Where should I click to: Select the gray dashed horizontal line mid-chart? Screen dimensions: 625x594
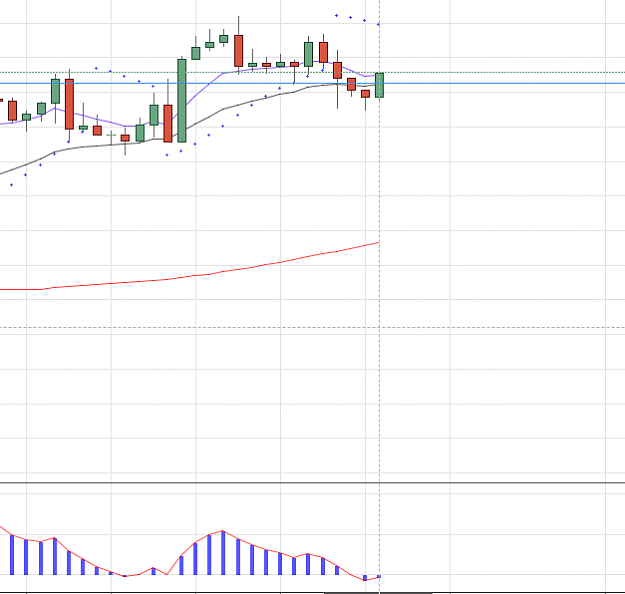click(312, 327)
